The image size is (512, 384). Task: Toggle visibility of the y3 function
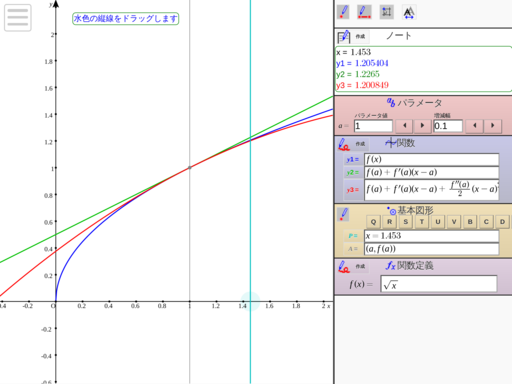coord(353,190)
